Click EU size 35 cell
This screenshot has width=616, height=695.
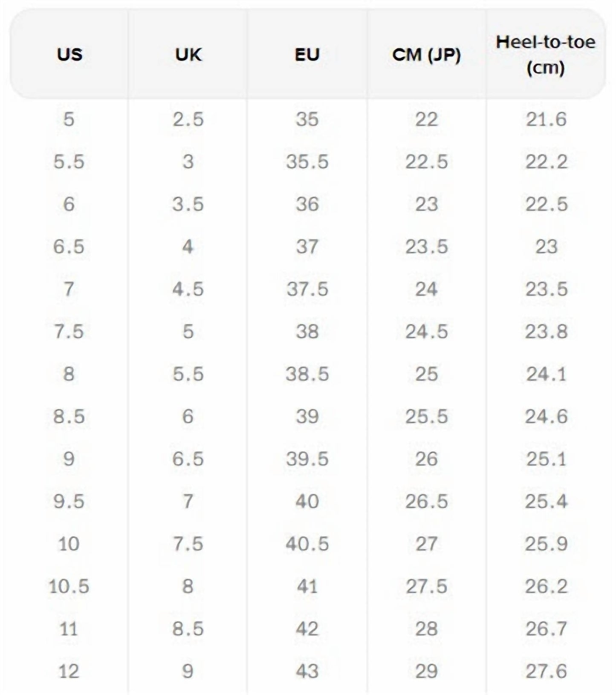coord(307,119)
